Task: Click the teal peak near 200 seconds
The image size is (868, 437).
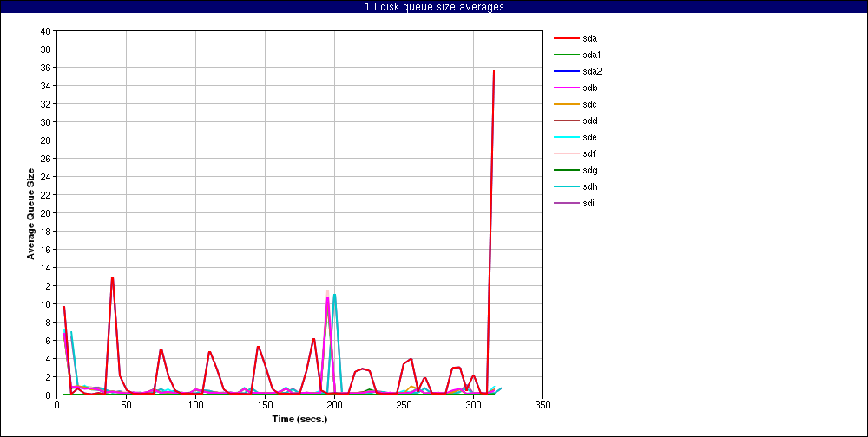Action: (x=334, y=295)
